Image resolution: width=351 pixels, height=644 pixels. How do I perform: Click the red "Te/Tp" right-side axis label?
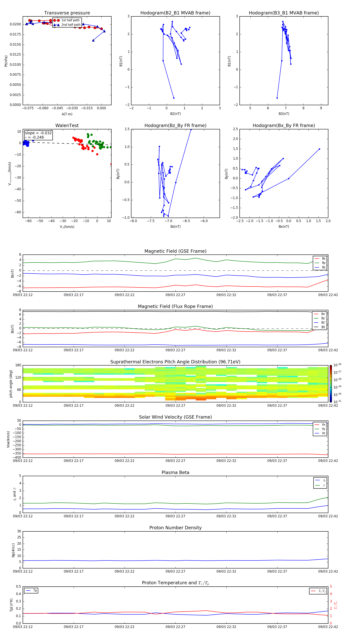pyautogui.click(x=336, y=605)
